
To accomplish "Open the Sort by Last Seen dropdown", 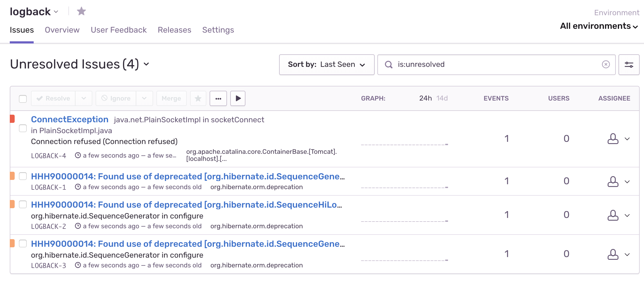I will point(327,65).
